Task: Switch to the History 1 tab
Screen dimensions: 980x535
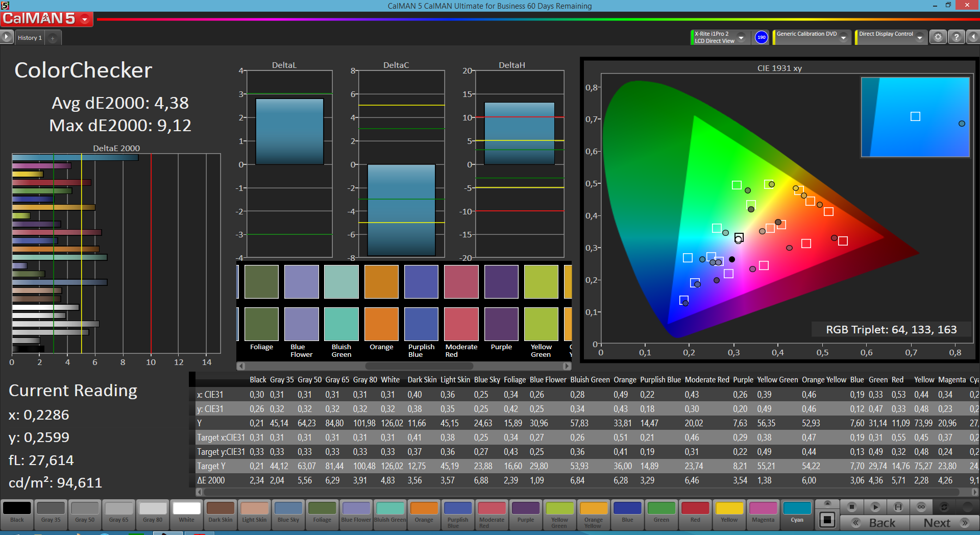Action: coord(30,38)
